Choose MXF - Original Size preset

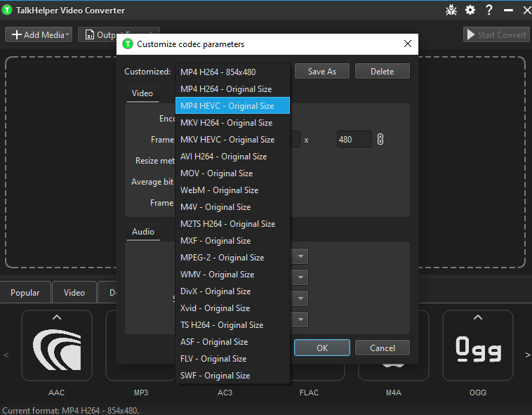point(232,241)
